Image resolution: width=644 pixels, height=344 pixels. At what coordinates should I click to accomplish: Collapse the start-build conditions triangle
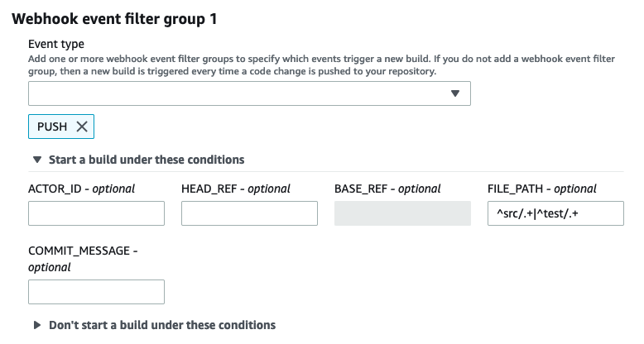click(36, 160)
